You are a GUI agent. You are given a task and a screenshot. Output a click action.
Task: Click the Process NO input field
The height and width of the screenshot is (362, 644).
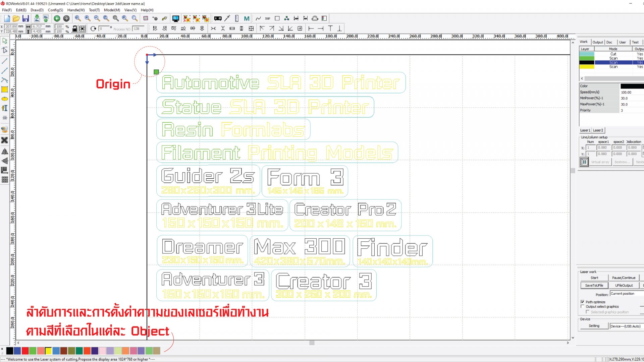138,29
